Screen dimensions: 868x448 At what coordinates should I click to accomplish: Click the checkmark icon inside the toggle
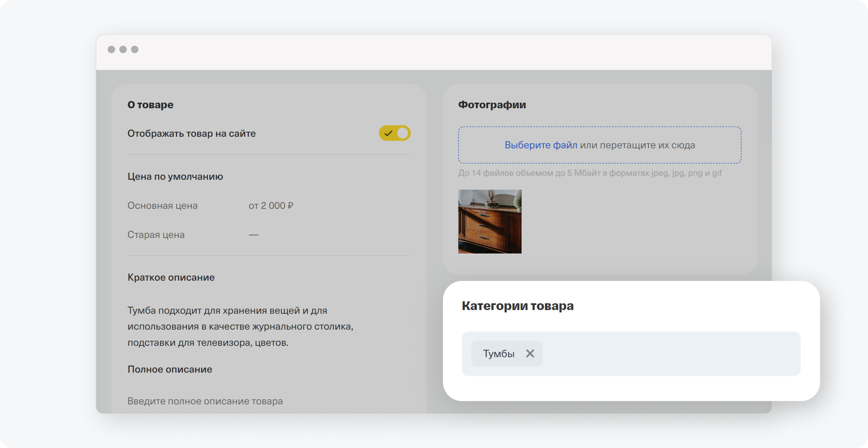388,133
